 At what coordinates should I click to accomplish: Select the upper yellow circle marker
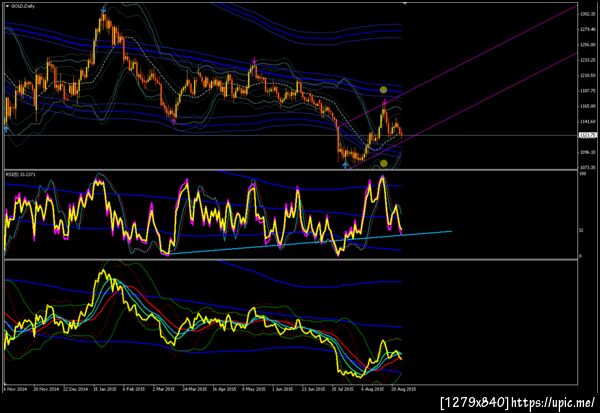383,90
